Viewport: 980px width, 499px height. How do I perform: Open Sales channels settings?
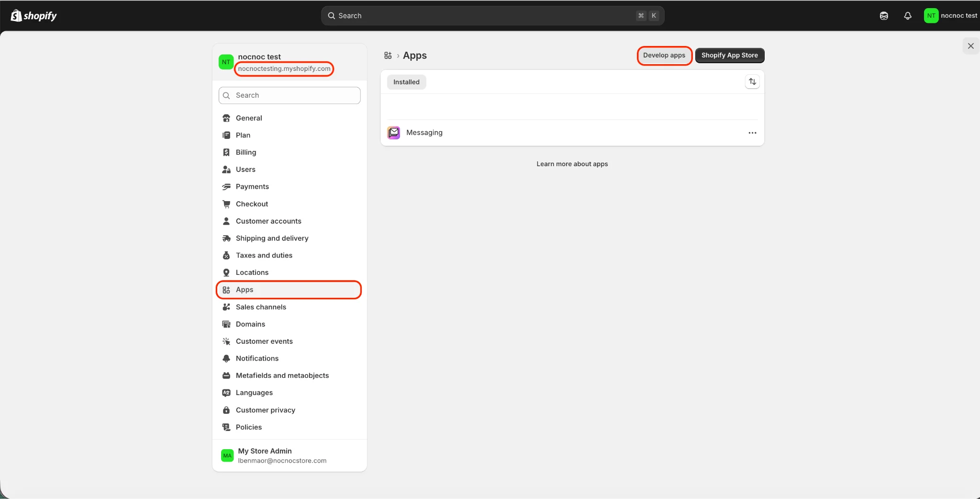coord(289,307)
